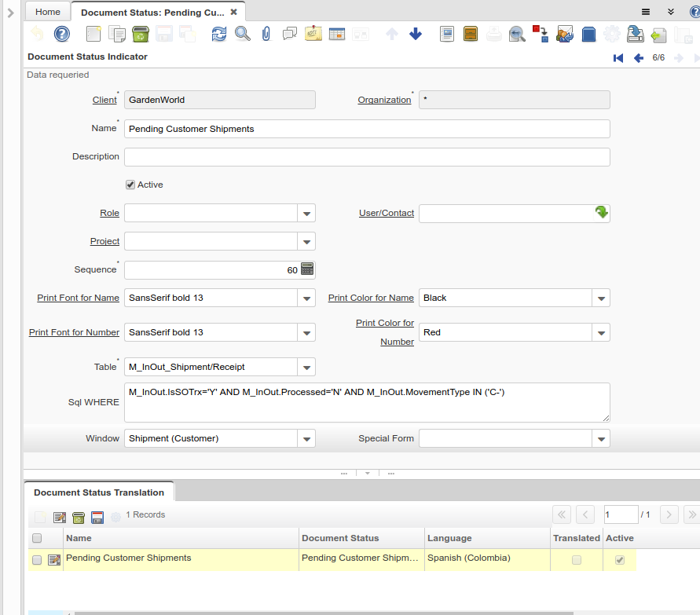Screen dimensions: 700x615
Task: Create a new record
Action: pyautogui.click(x=92, y=34)
